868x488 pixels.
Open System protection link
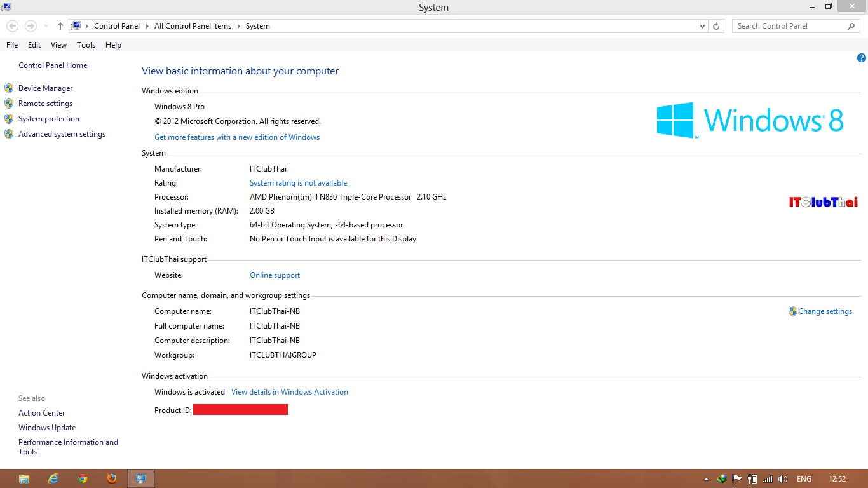(x=49, y=119)
